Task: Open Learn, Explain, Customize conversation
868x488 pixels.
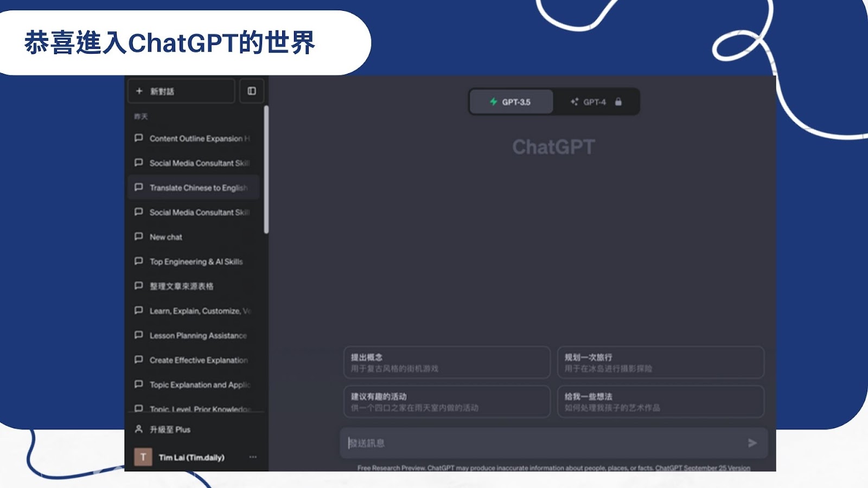Action: 193,311
